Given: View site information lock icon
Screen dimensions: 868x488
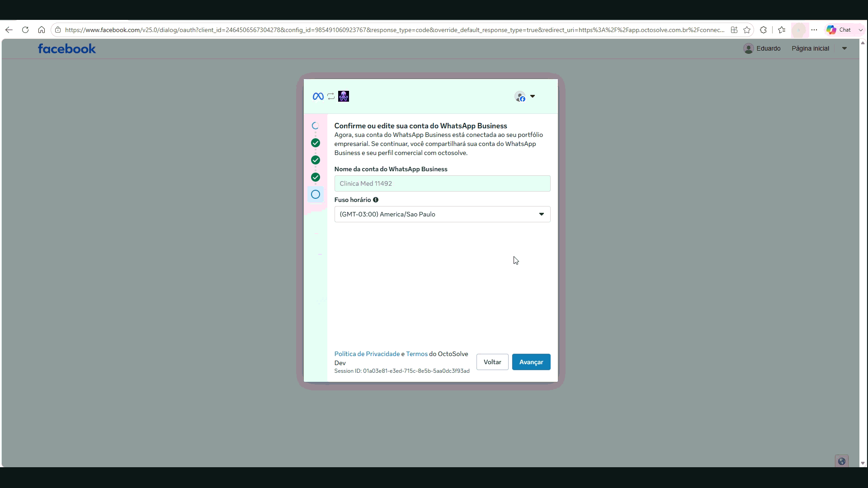Looking at the screenshot, I should tap(58, 30).
